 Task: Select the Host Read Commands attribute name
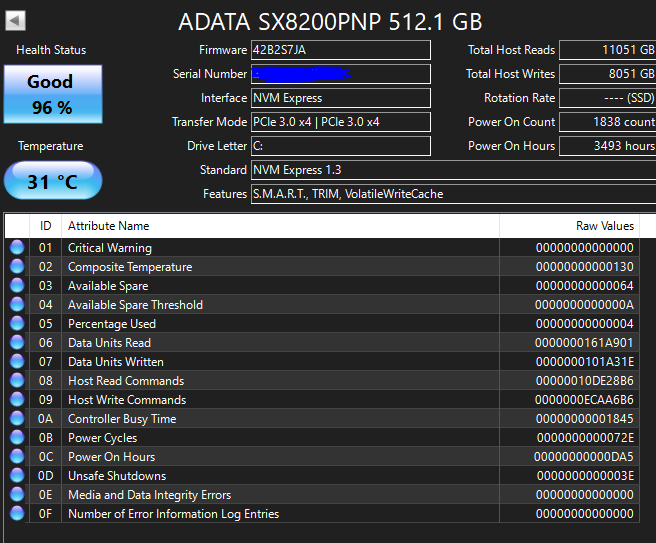click(126, 381)
